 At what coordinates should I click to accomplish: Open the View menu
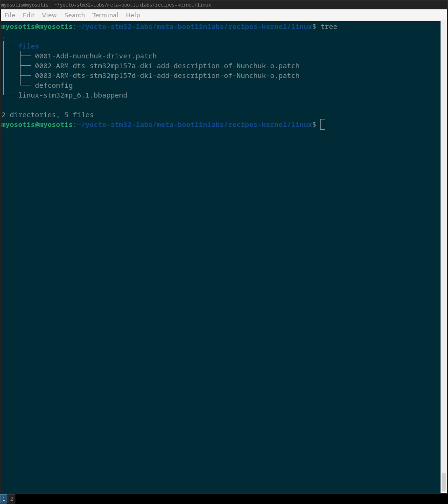click(49, 15)
